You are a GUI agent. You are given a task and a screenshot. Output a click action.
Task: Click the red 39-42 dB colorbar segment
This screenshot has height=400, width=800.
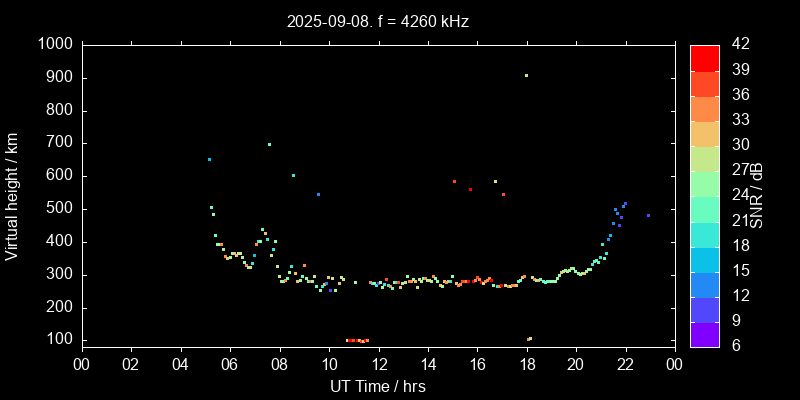[704, 57]
